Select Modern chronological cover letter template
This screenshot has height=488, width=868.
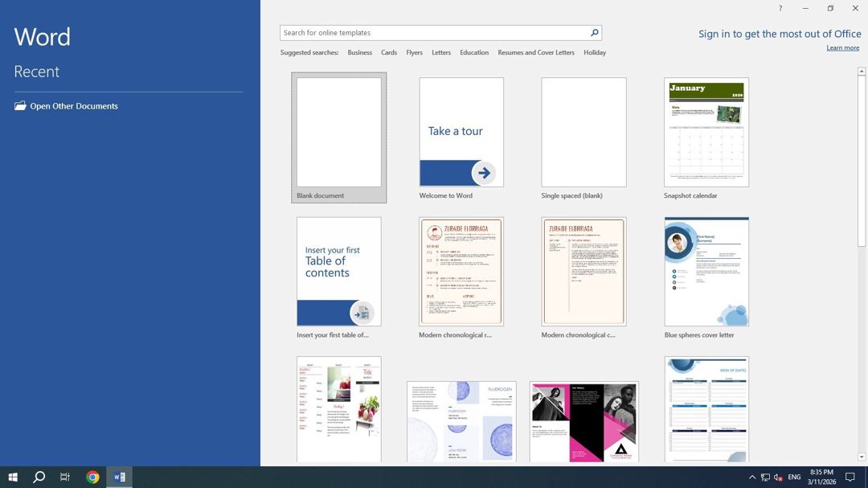pyautogui.click(x=583, y=272)
